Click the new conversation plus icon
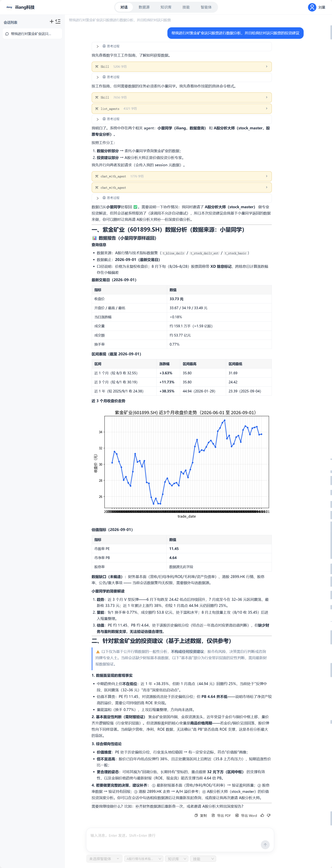The image size is (332, 868). tap(52, 22)
